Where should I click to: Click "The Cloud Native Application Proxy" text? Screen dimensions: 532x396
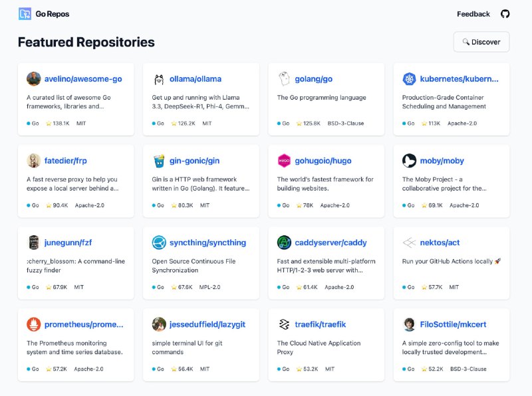coord(319,347)
